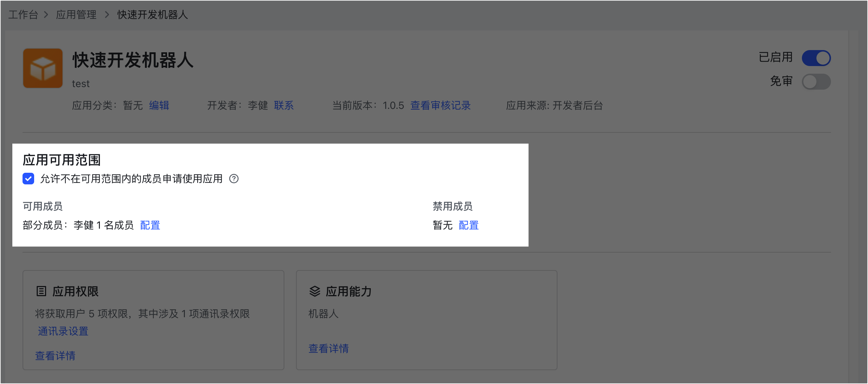Uncheck 允许不在可用范围内的成员申请使用应用 checkbox

[28, 179]
